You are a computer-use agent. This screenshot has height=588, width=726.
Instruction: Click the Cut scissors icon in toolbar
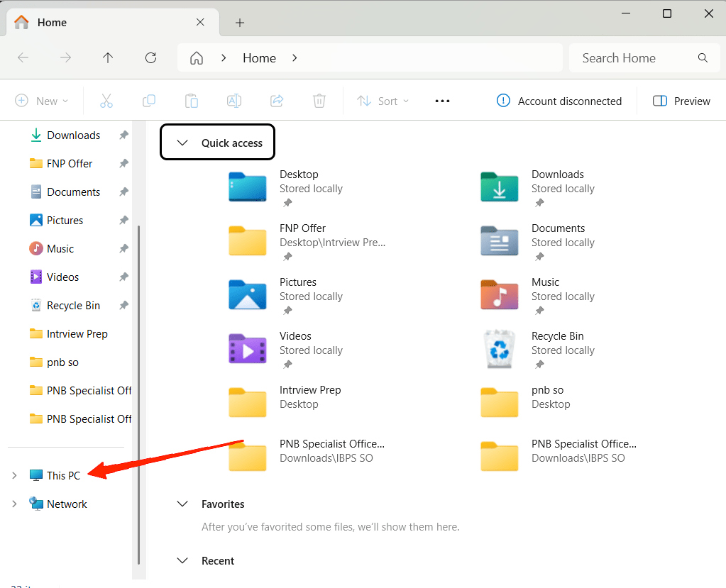click(106, 101)
